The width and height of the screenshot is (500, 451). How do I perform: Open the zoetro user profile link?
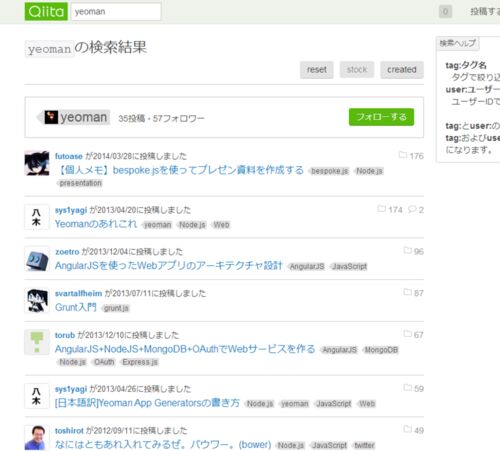(67, 252)
